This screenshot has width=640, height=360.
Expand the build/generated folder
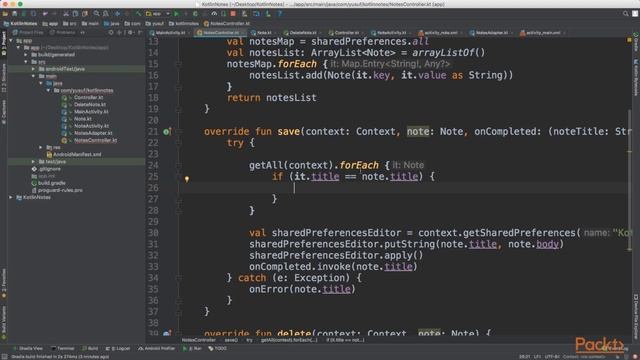(26, 55)
